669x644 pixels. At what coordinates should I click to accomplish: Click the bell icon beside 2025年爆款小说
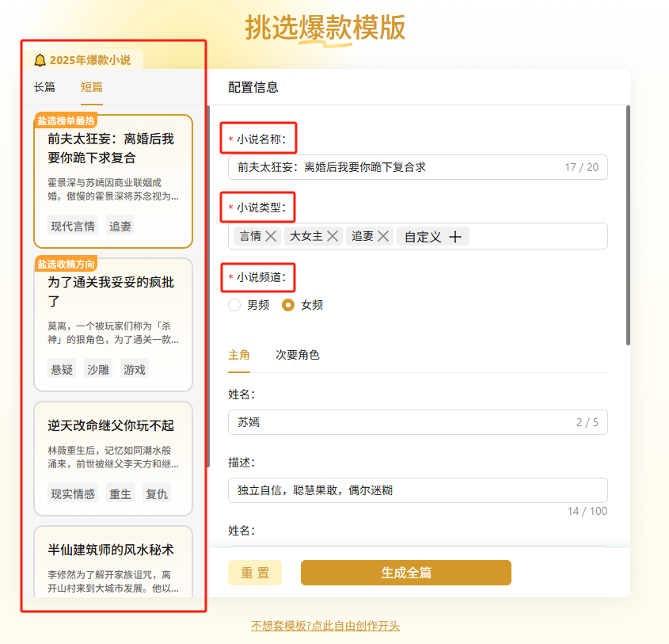tap(40, 60)
